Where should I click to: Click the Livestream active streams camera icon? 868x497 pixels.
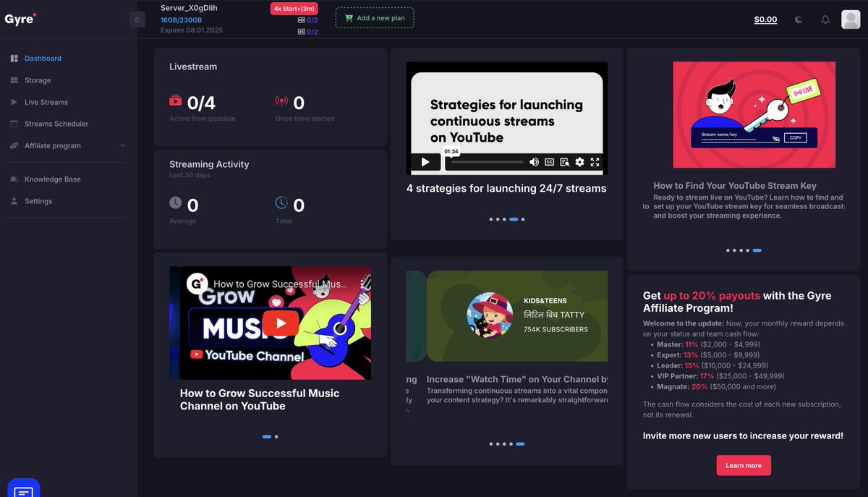pos(176,101)
